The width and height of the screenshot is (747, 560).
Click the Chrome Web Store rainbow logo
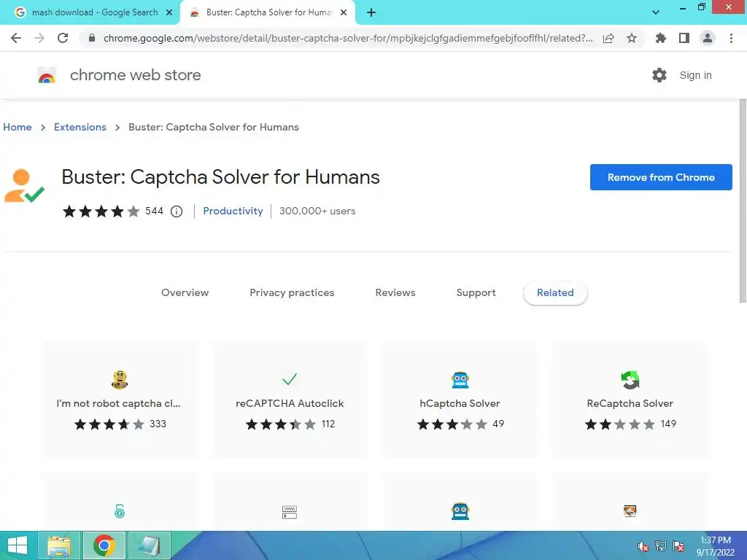click(47, 75)
